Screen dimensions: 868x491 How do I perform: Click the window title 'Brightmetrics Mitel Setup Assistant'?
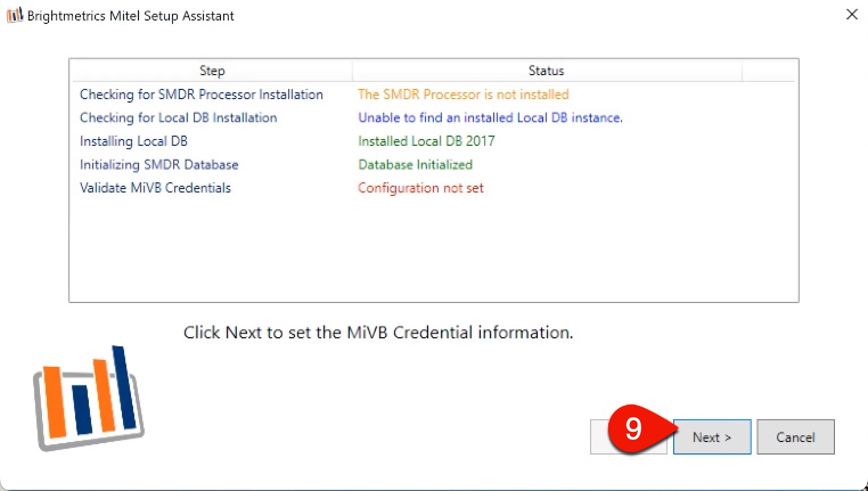click(130, 16)
